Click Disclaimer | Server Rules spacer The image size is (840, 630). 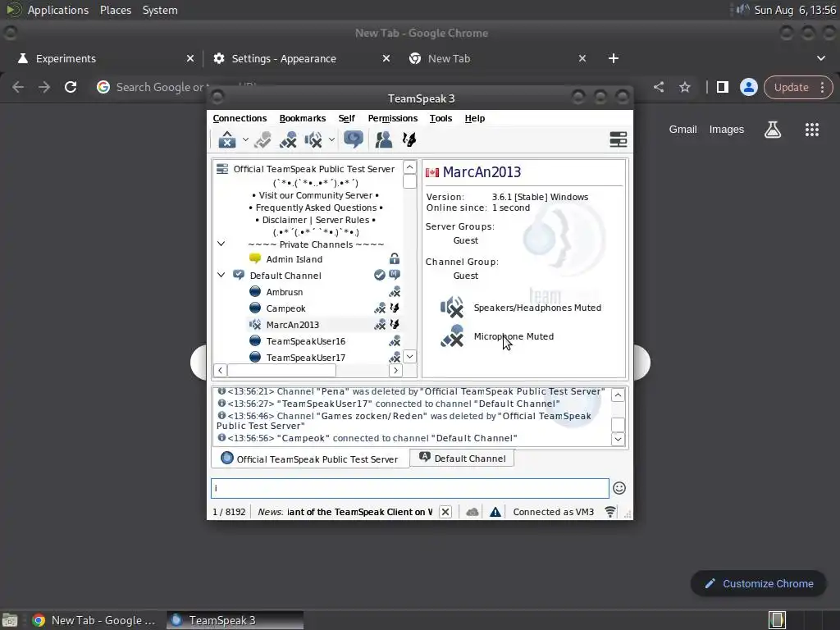316,220
